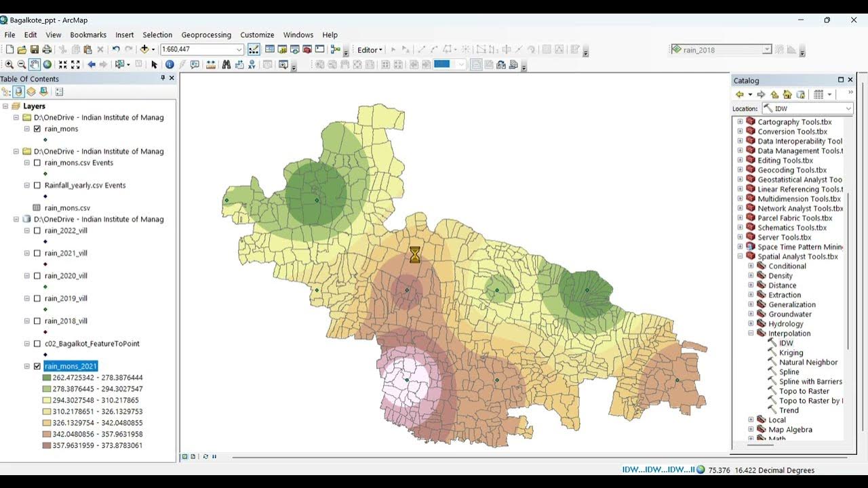The image size is (868, 488).
Task: Open the Search window icon
Action: click(x=294, y=49)
